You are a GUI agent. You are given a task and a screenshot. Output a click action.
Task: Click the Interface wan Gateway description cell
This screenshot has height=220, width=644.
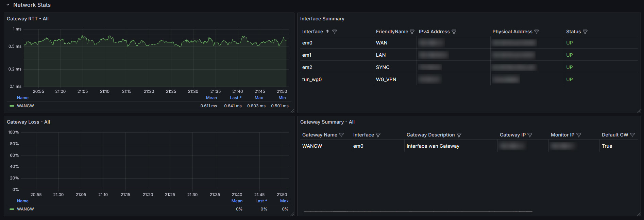[x=451, y=146]
